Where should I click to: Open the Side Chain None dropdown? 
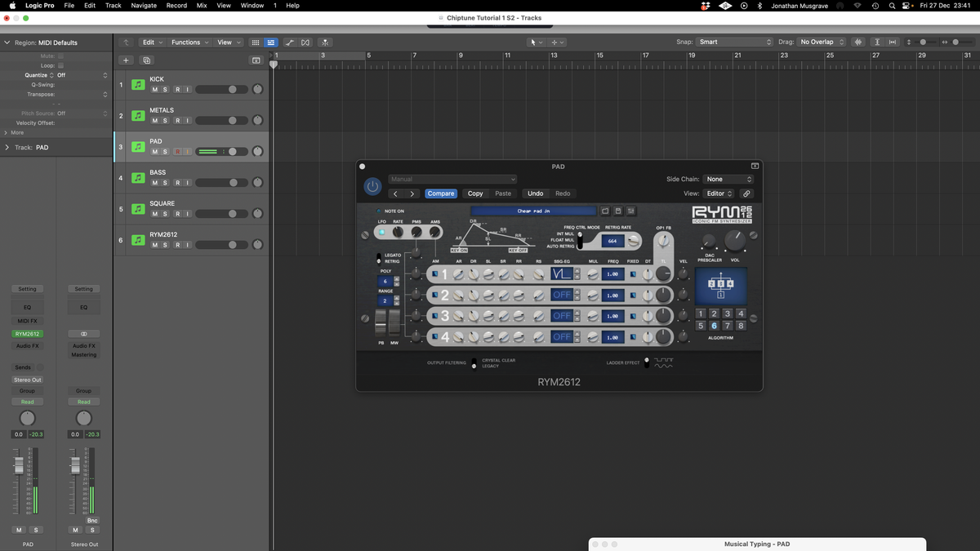pyautogui.click(x=728, y=179)
